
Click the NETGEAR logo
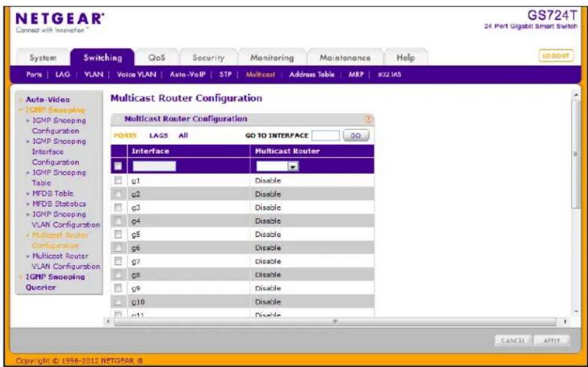[60, 19]
